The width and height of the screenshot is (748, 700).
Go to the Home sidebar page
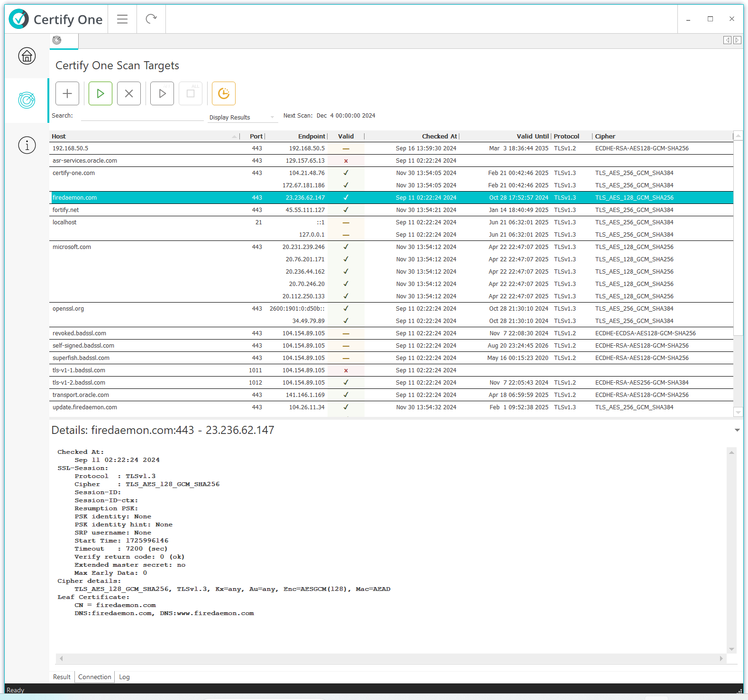point(27,56)
